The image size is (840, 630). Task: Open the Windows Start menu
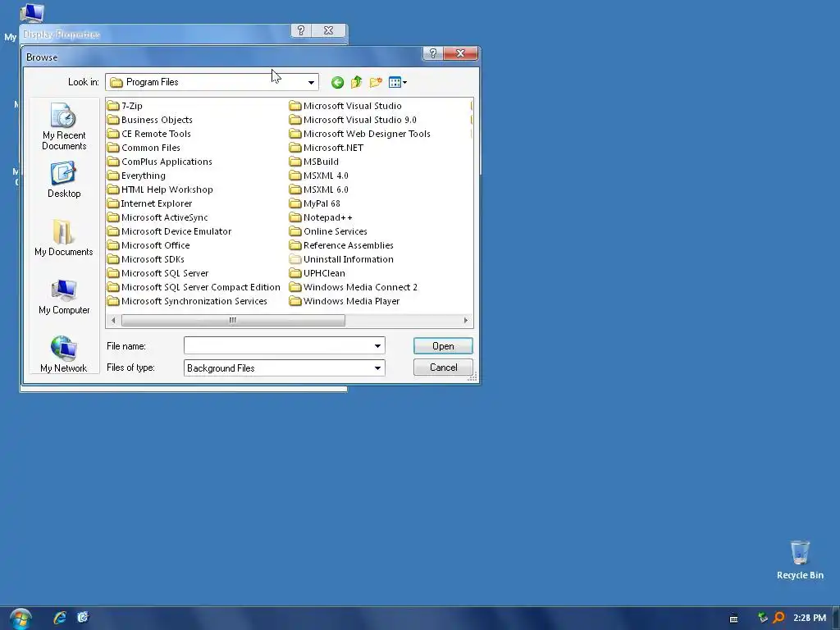pos(21,619)
